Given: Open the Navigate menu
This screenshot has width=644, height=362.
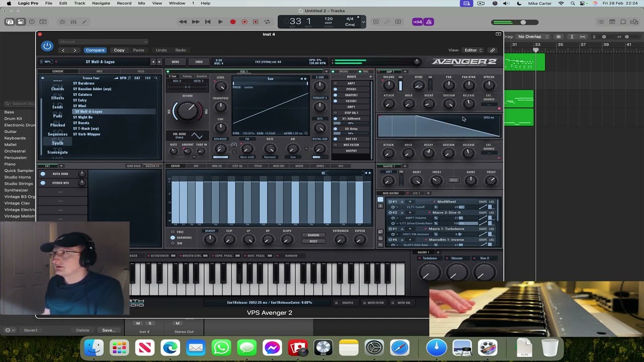Looking at the screenshot, I should (101, 3).
